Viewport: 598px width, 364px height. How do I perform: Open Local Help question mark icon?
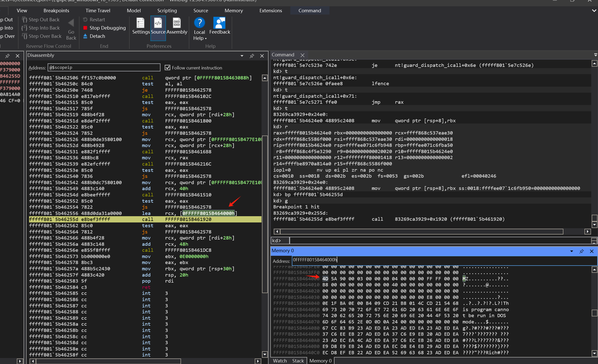199,23
